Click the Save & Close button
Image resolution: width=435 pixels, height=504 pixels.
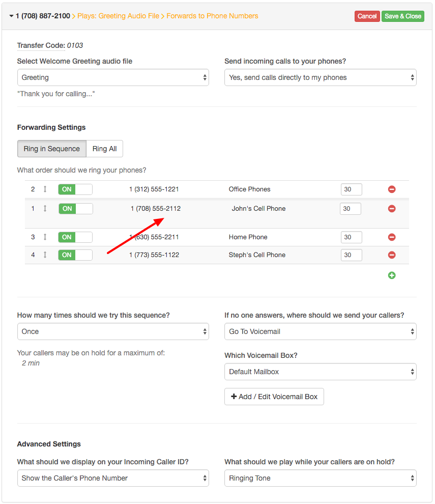[402, 16]
